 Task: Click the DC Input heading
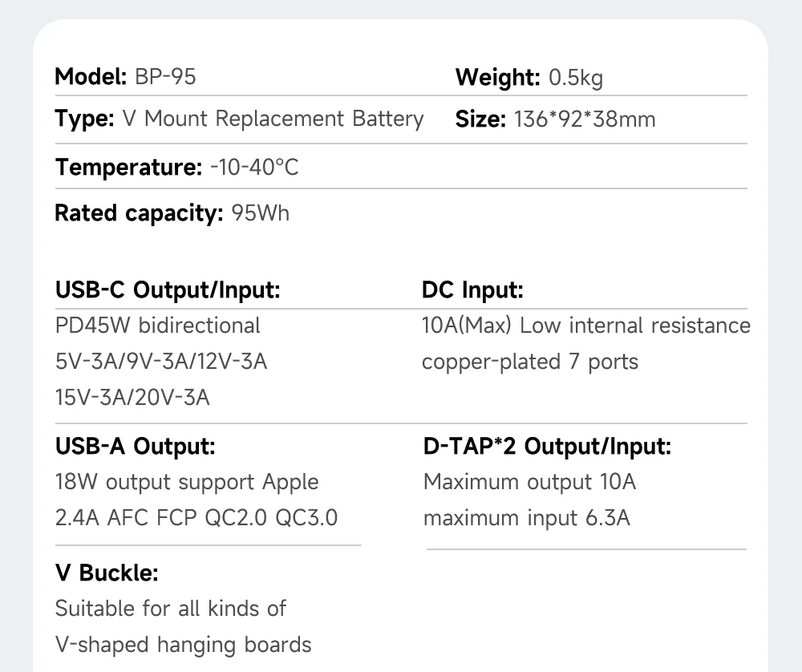(472, 290)
